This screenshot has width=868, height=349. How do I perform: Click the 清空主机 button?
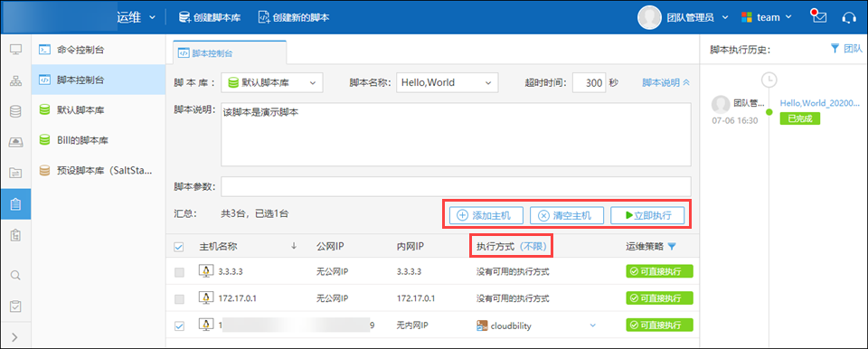[566, 215]
